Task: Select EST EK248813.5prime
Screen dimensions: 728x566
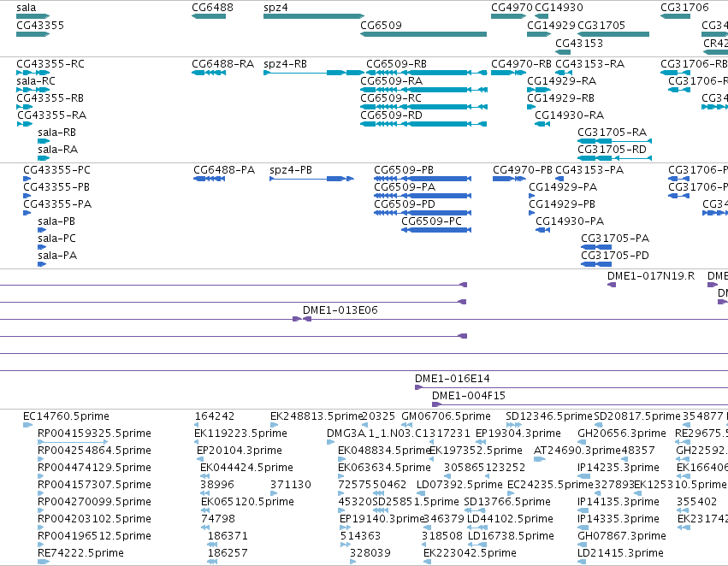Action: click(x=275, y=425)
